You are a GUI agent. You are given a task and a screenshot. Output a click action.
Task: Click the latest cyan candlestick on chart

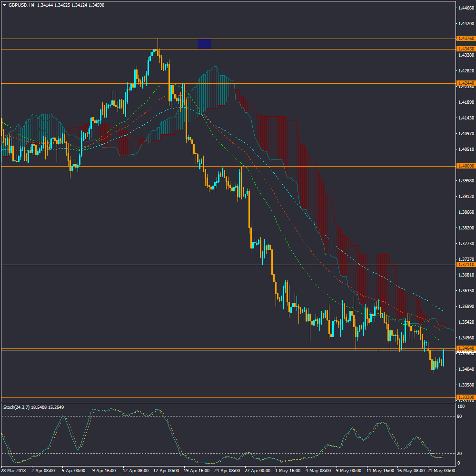point(443,358)
